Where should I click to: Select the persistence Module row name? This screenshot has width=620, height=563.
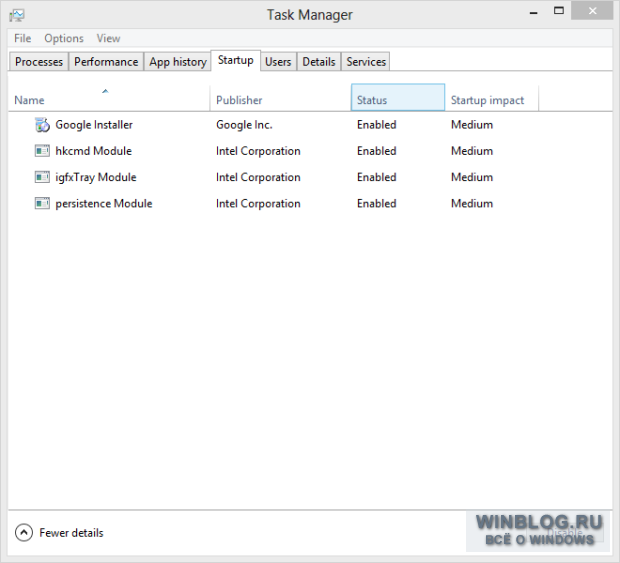click(x=104, y=204)
